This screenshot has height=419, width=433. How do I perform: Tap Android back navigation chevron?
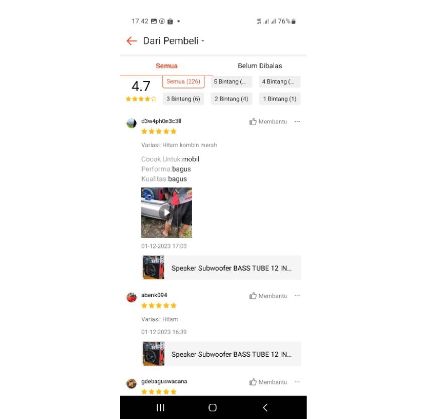[265, 407]
